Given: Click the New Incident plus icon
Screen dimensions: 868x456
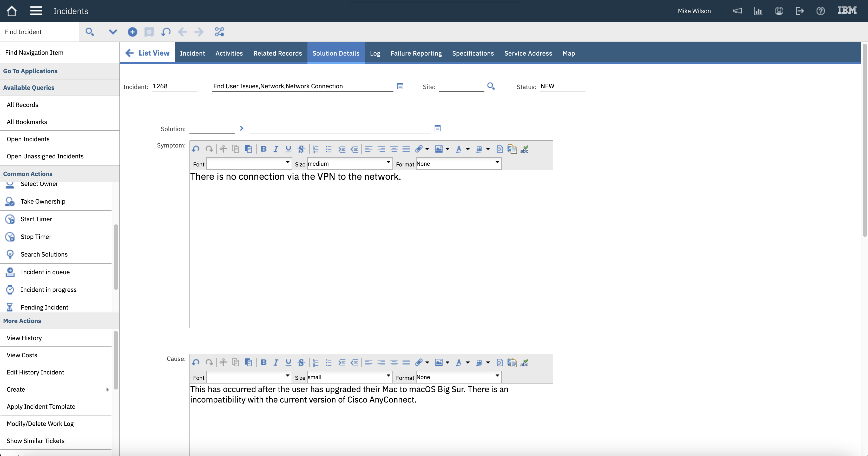Looking at the screenshot, I should [133, 32].
